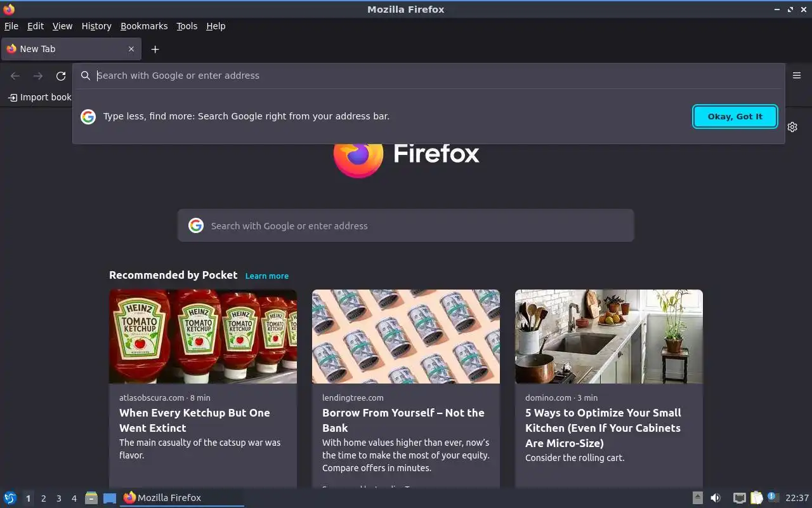Open the Pocket Learn more link
Image resolution: width=812 pixels, height=508 pixels.
(x=267, y=276)
